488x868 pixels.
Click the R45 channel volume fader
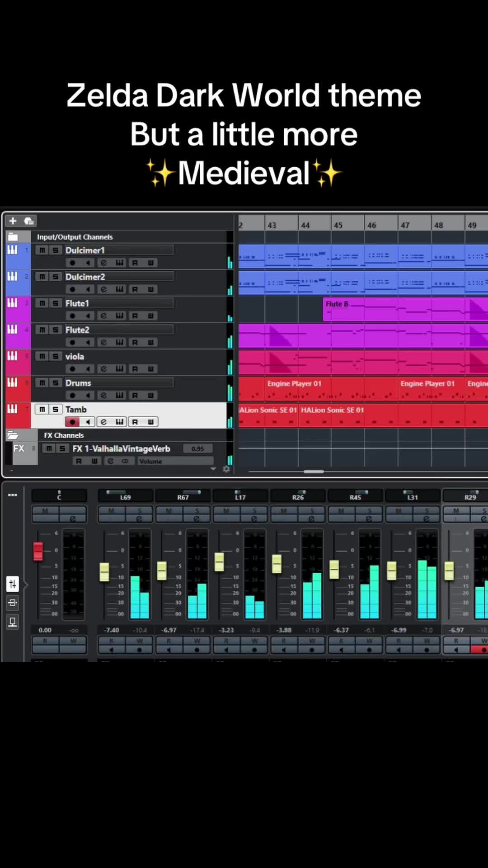334,570
